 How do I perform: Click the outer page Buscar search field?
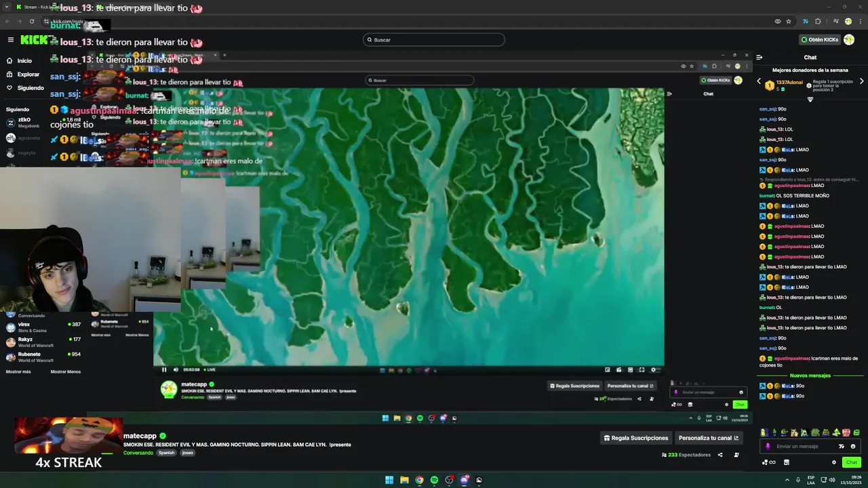[x=434, y=40]
